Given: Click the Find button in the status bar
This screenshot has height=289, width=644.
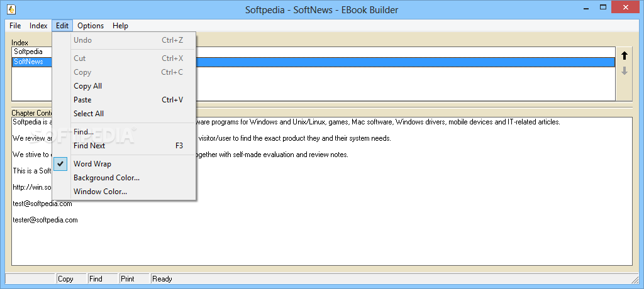Looking at the screenshot, I should [x=103, y=279].
